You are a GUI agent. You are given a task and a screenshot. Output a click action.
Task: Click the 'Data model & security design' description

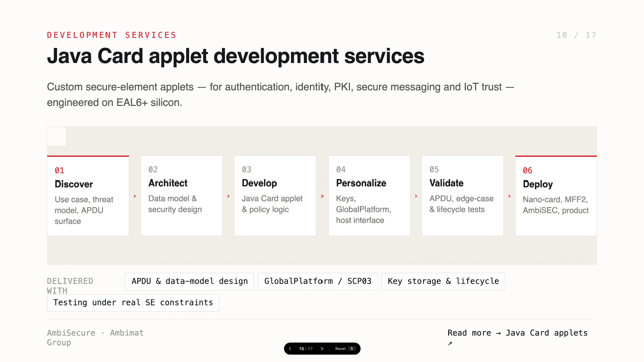[x=175, y=204]
